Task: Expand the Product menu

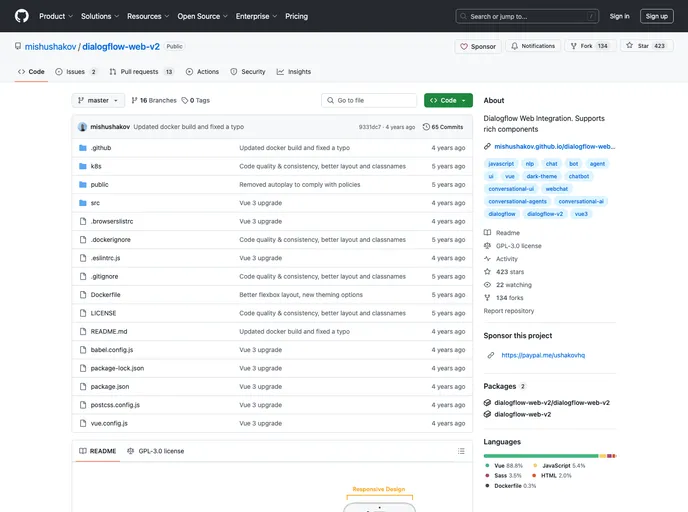Action: tap(56, 16)
